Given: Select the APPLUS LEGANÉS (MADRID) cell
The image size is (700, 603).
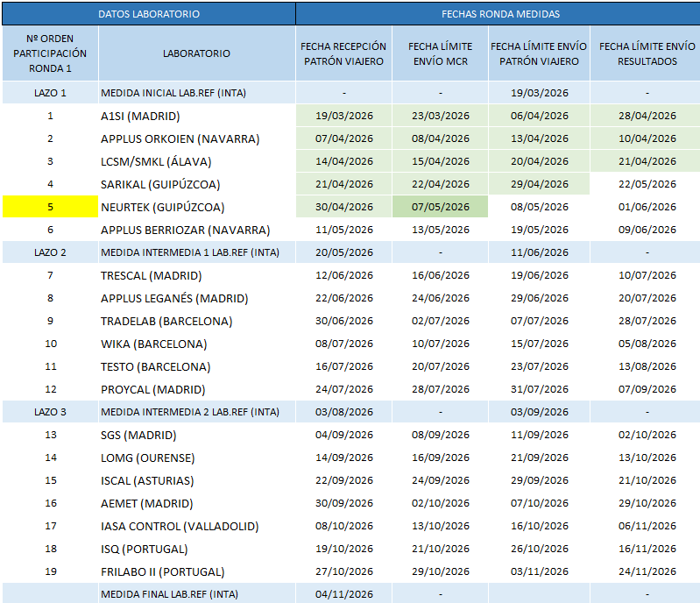Looking at the screenshot, I should tap(196, 298).
